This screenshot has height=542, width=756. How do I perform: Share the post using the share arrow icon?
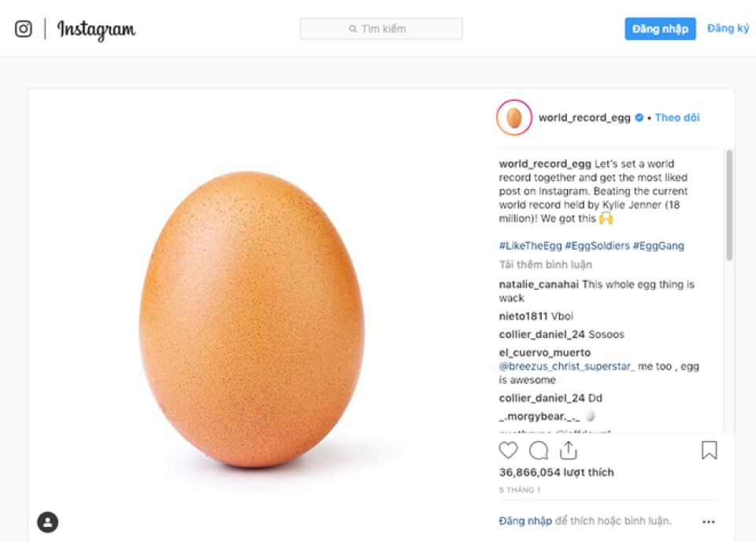569,450
